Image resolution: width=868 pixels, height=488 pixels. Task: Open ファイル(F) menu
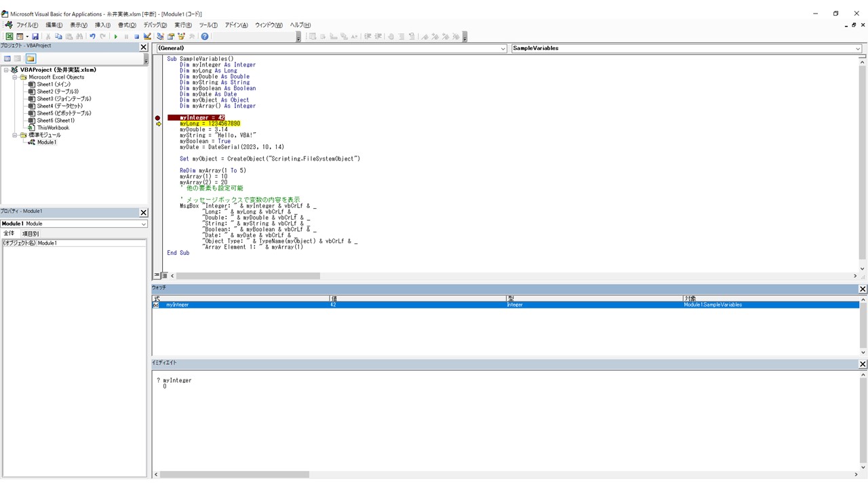[27, 25]
